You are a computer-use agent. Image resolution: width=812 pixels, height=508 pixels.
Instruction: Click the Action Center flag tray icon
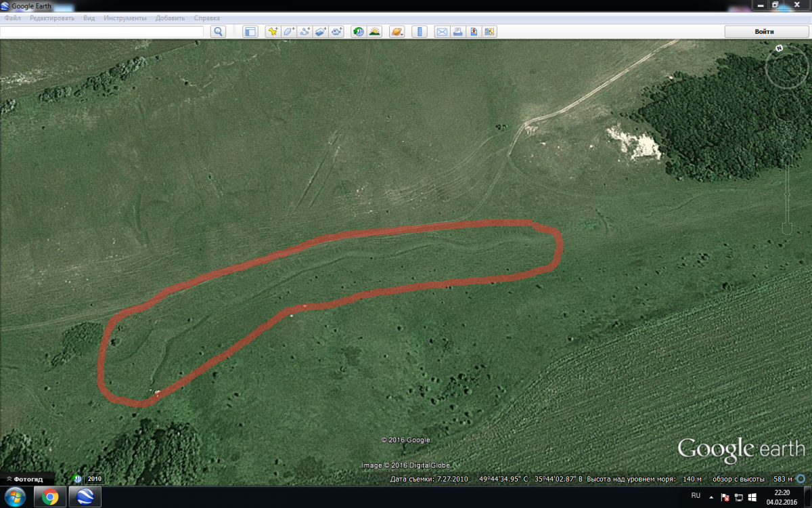point(725,497)
